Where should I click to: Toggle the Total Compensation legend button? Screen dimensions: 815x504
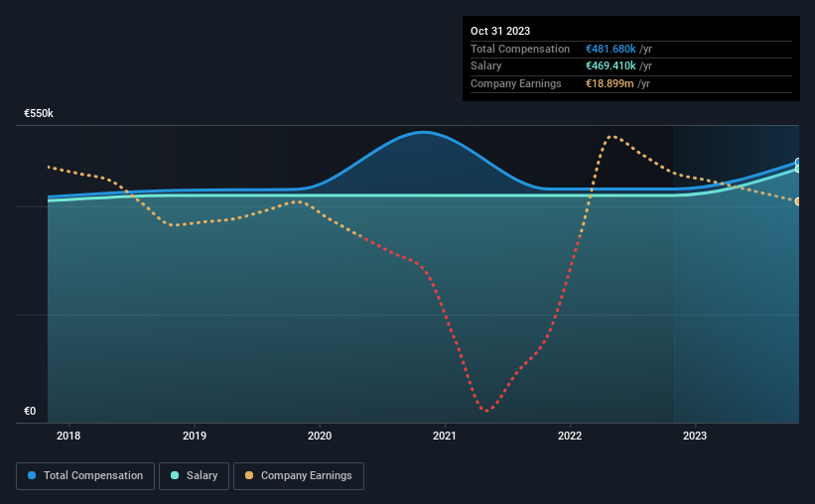tap(85, 476)
